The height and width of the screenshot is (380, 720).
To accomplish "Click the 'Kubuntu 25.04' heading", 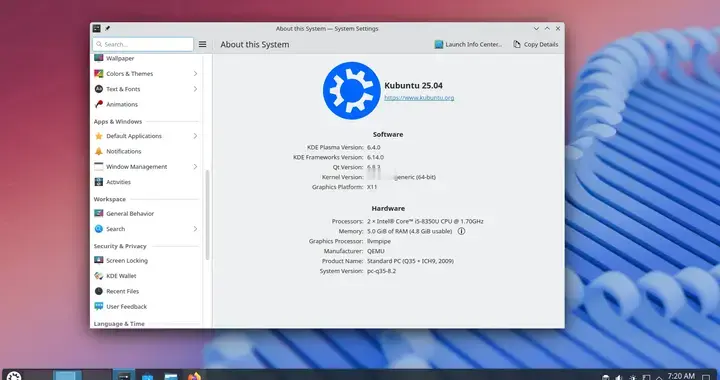I will tap(413, 85).
